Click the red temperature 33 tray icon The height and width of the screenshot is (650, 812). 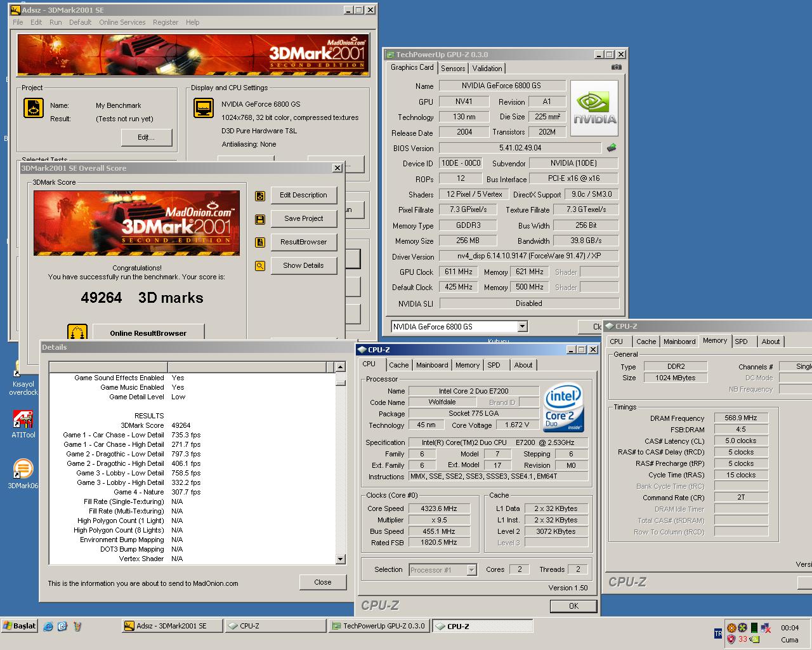click(x=743, y=639)
